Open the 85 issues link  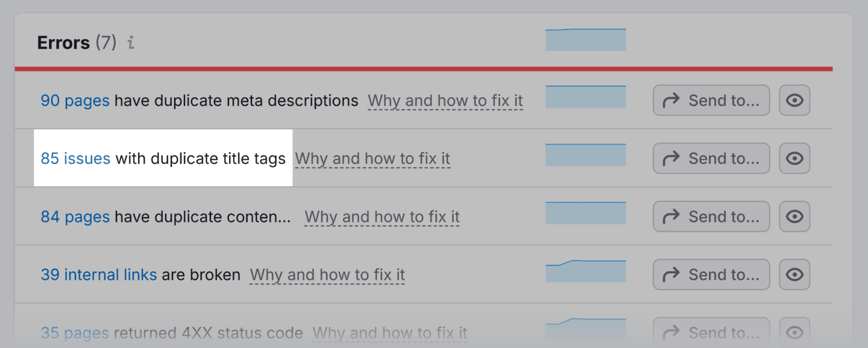click(75, 159)
